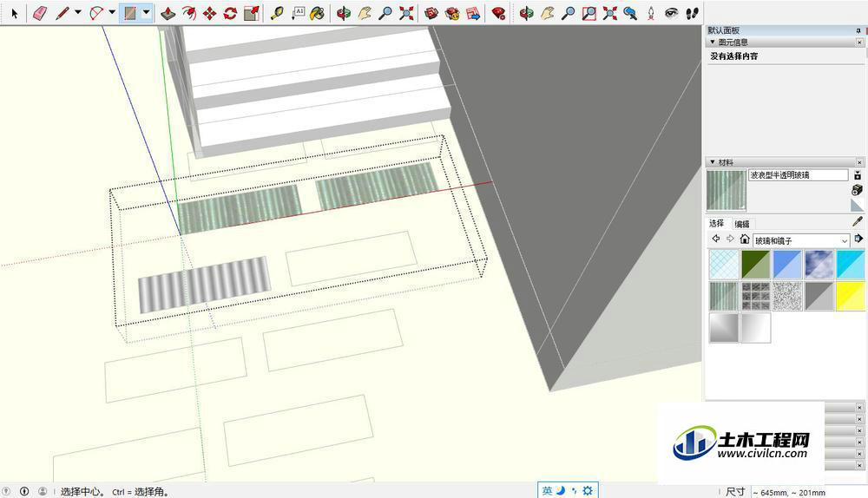Click the Create Material icon

click(x=857, y=190)
